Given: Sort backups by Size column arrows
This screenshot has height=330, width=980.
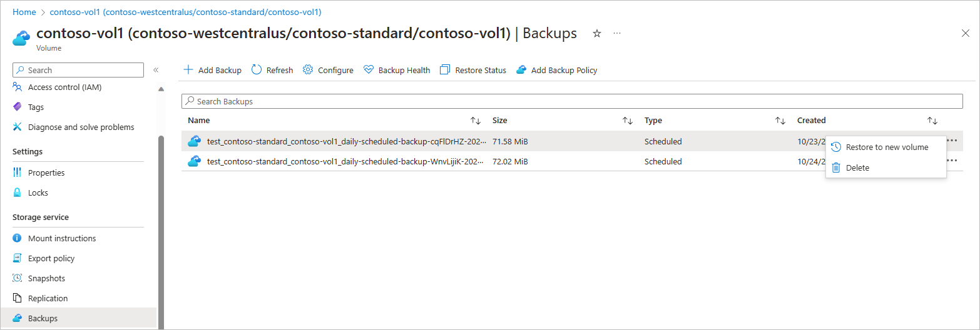Looking at the screenshot, I should click(x=628, y=121).
